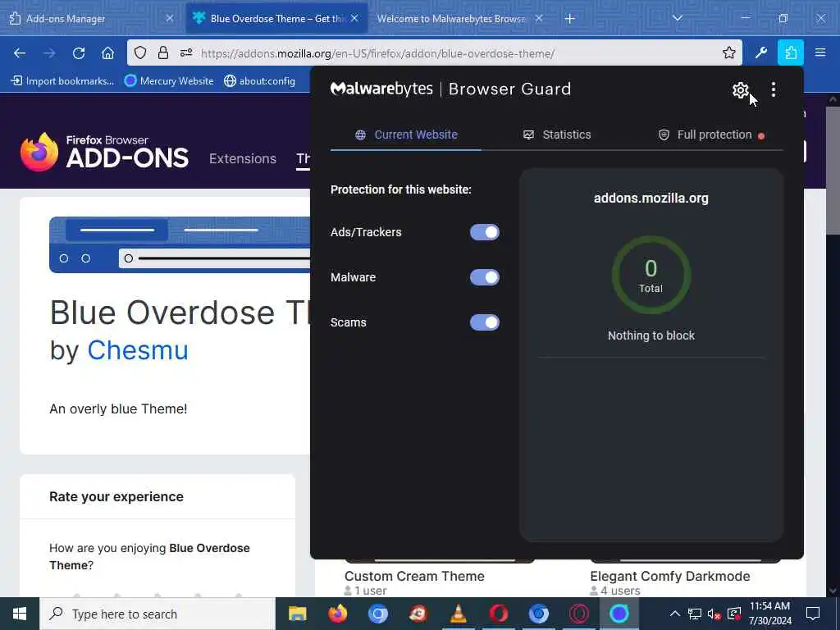Close the Add-ons Manager tab
The height and width of the screenshot is (630, 840).
click(169, 18)
